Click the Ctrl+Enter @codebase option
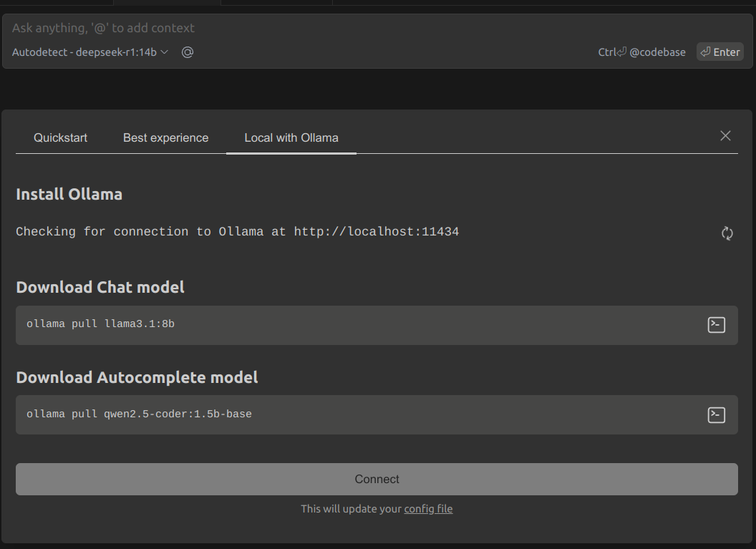 (x=641, y=52)
